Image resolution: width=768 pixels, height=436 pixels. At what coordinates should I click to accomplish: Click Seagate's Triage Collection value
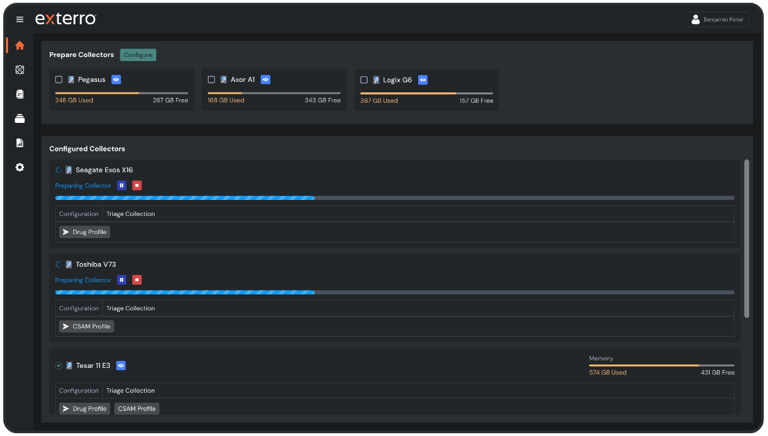click(x=131, y=214)
